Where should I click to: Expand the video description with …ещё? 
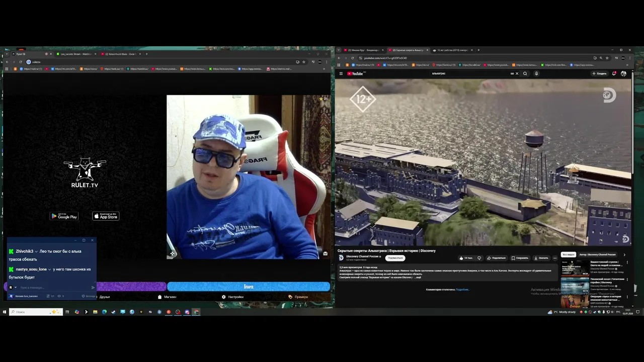(x=418, y=277)
